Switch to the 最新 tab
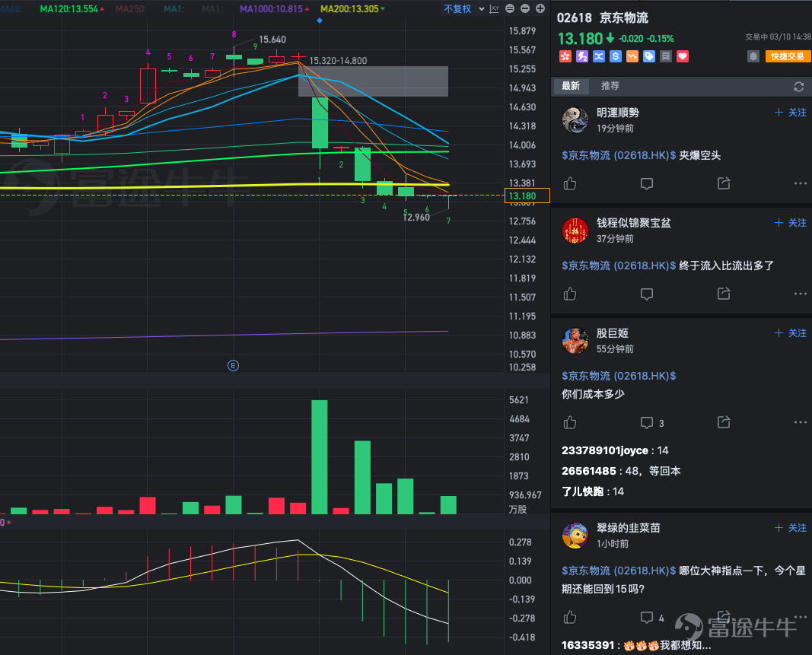 pyautogui.click(x=571, y=86)
